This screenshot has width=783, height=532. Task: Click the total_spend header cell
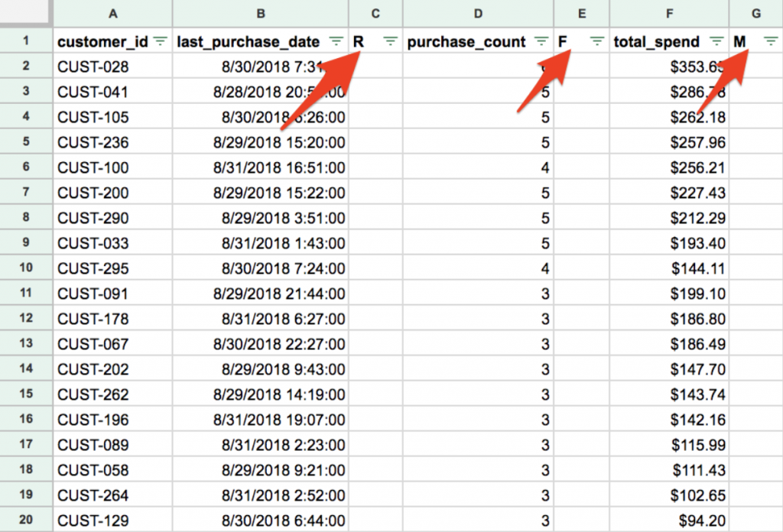click(669, 41)
